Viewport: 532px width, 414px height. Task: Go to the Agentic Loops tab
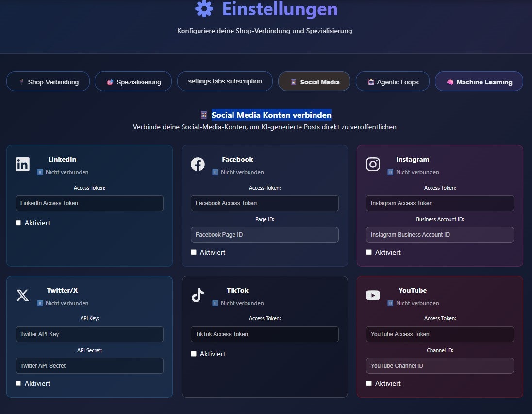[393, 82]
